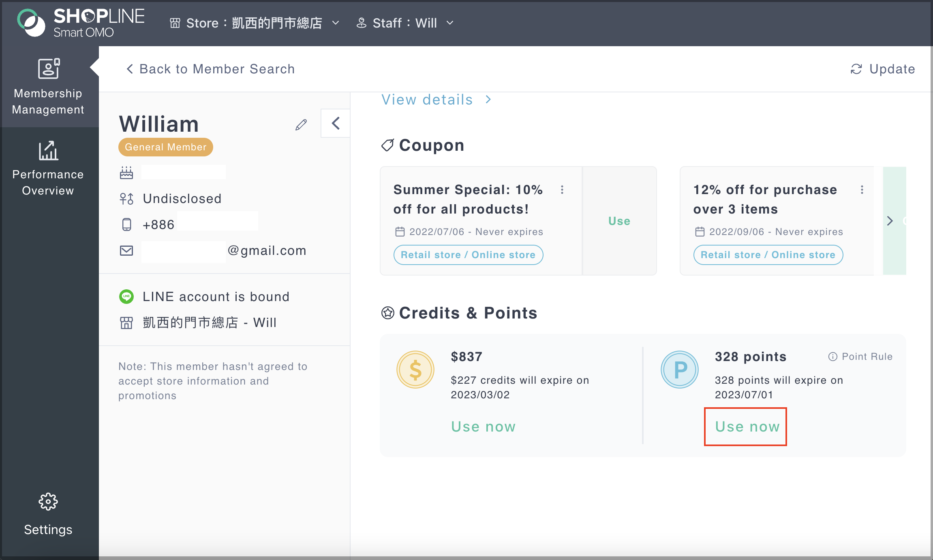Click the '$837' credits amount

click(466, 357)
